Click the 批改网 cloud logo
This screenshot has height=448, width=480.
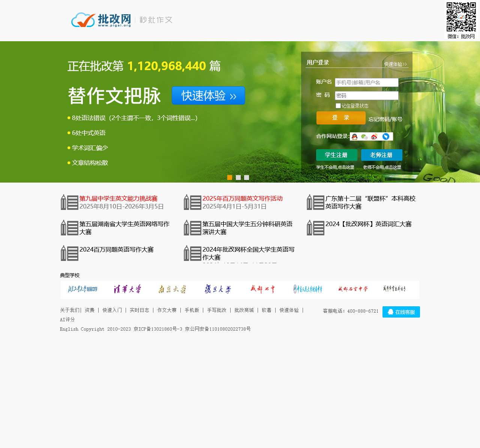[83, 20]
